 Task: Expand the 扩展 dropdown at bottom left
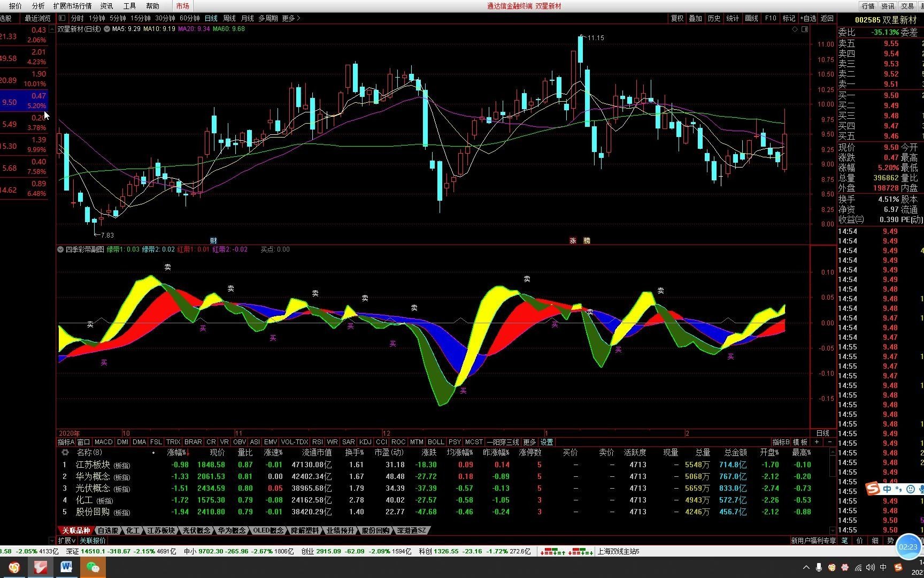67,541
